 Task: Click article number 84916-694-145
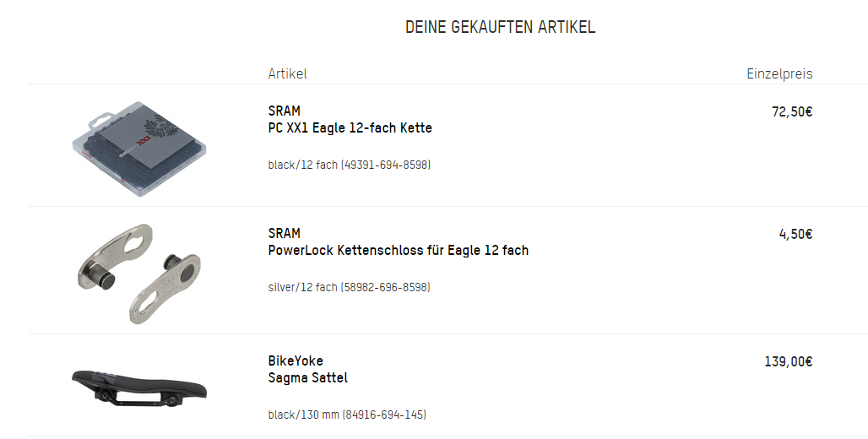pos(384,415)
